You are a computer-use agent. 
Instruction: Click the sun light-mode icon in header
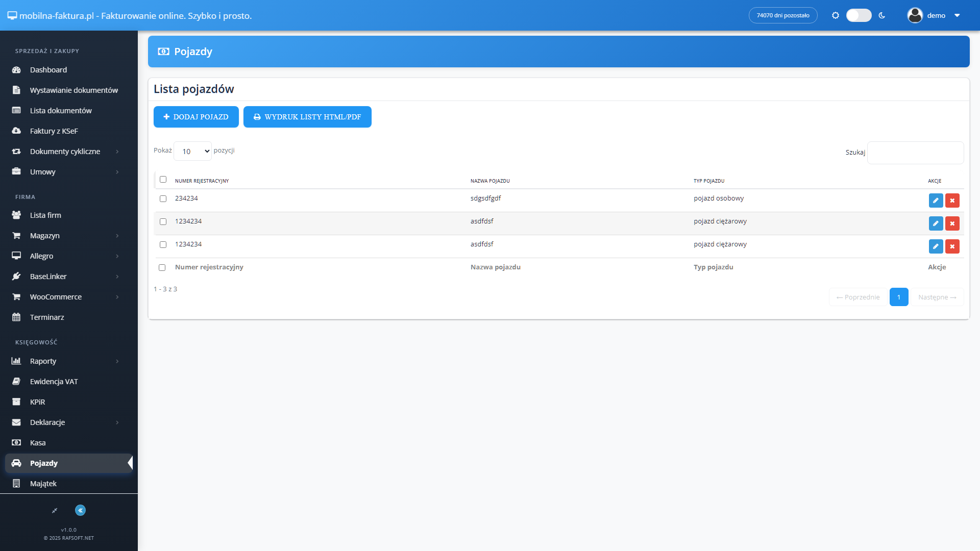tap(836, 15)
